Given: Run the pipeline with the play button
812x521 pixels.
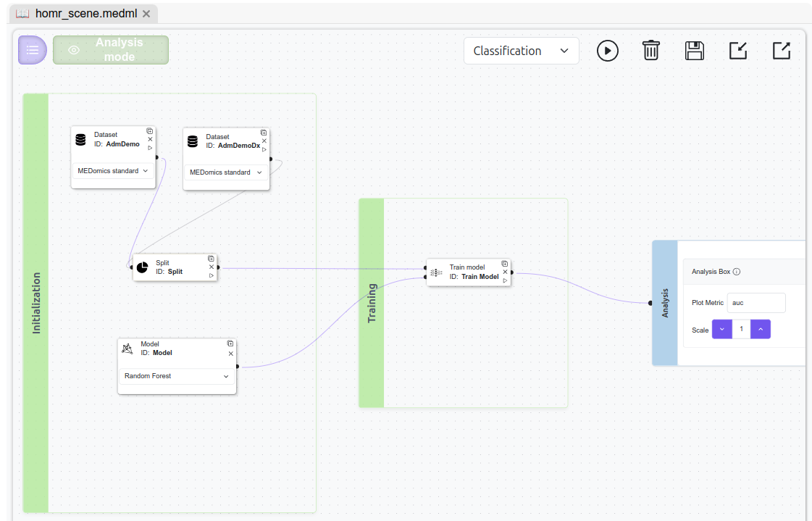Looking at the screenshot, I should pyautogui.click(x=607, y=51).
